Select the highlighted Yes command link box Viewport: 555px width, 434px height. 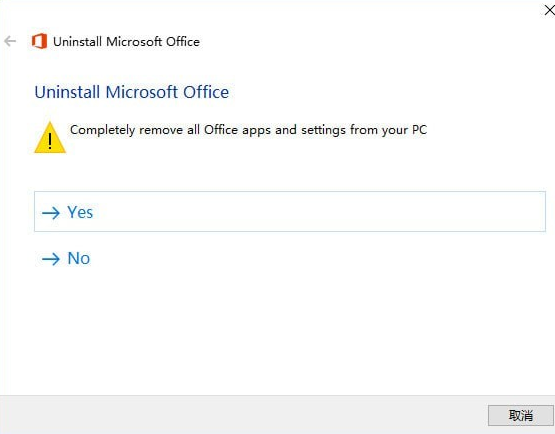pos(290,212)
